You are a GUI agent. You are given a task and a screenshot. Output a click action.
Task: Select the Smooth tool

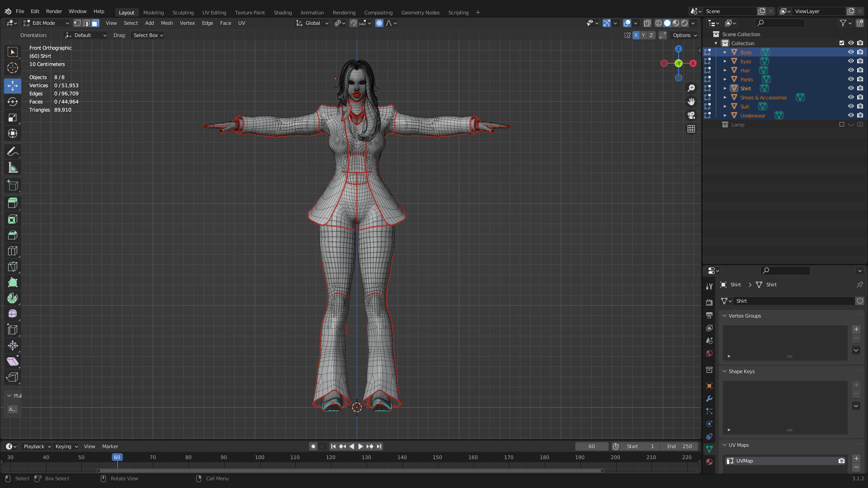pos(13,314)
